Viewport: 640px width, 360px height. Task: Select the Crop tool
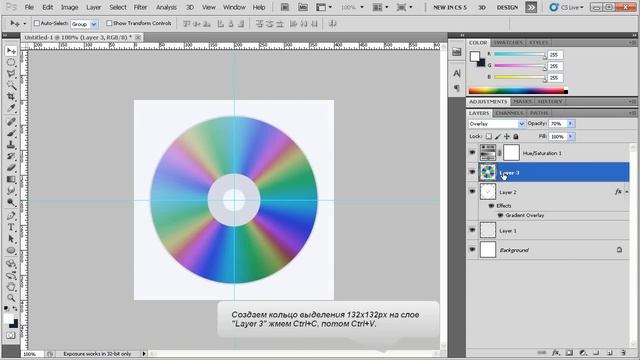11,97
